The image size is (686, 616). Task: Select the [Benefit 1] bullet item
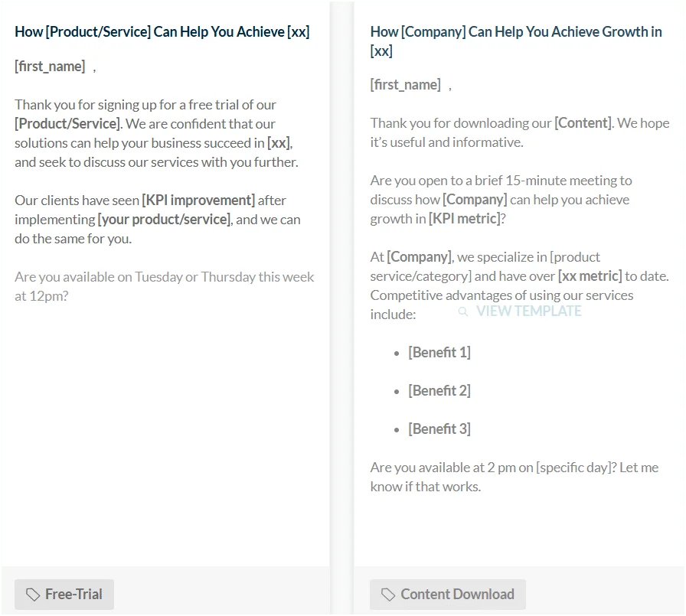(439, 352)
